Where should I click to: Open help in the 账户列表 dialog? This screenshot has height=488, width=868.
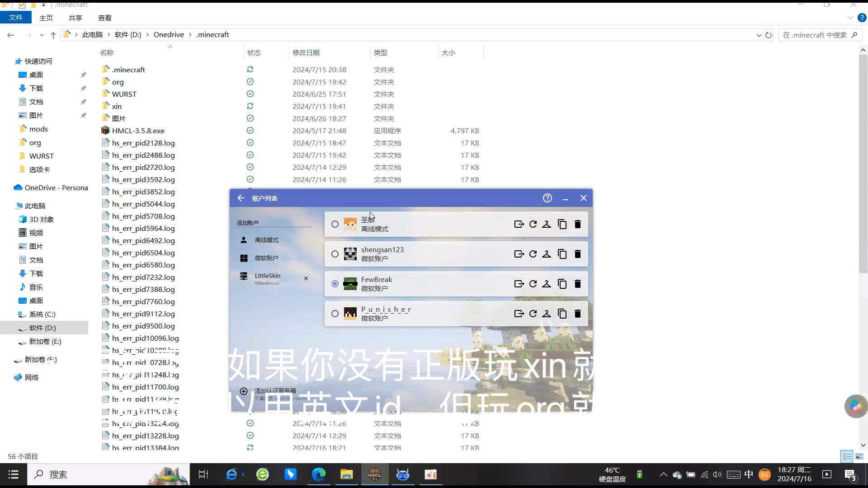click(x=547, y=198)
